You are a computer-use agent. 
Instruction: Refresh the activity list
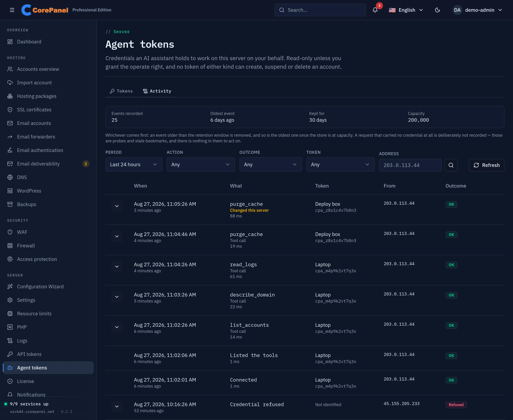tap(486, 165)
